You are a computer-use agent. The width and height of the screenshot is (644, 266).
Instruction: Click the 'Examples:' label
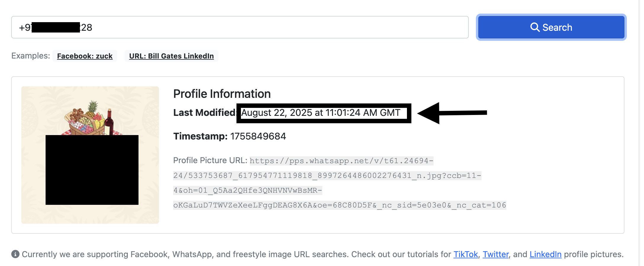click(30, 56)
